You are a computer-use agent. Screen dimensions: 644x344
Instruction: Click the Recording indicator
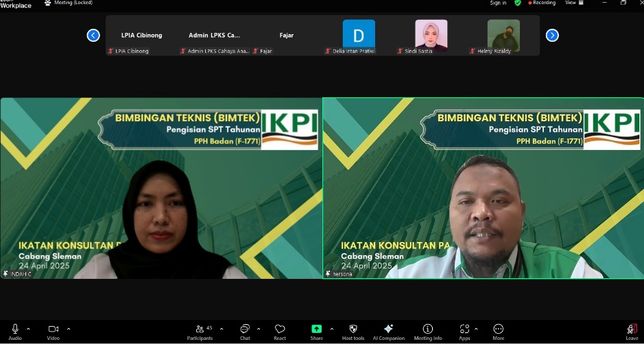(x=542, y=3)
